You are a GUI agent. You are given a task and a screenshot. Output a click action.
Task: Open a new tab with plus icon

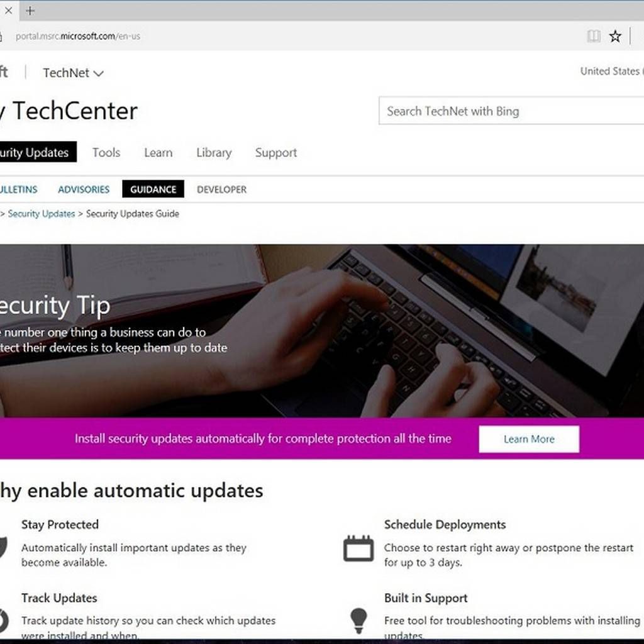30,11
